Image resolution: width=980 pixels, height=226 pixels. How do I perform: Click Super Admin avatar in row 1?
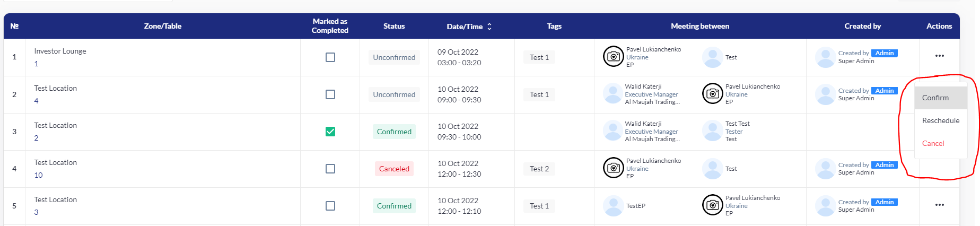[825, 57]
